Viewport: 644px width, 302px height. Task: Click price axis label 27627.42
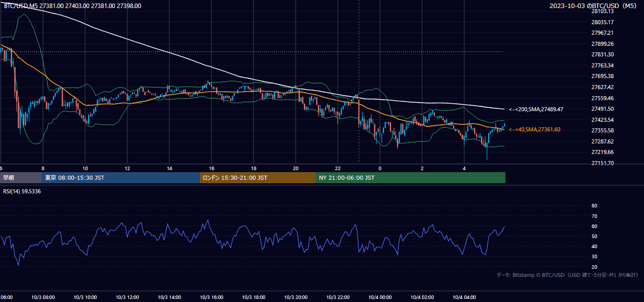602,87
